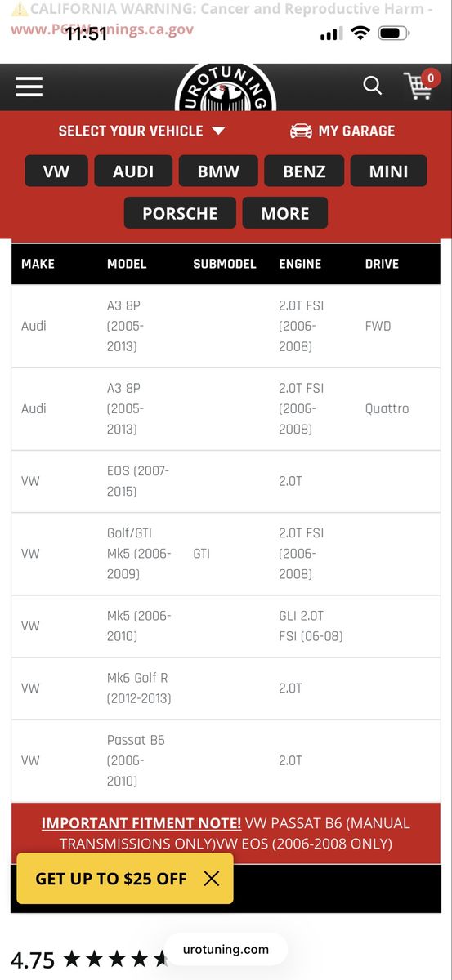
Task: Choose the BMW make button
Action: (218, 171)
